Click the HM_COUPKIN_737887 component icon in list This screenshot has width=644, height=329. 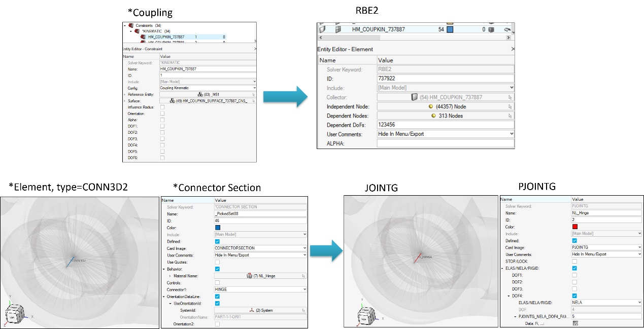pos(336,29)
